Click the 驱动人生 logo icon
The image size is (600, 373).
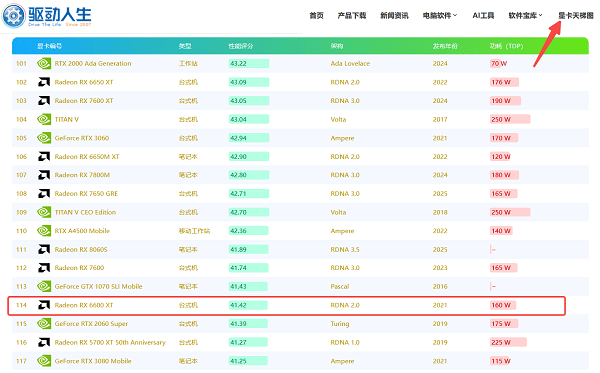pos(14,16)
